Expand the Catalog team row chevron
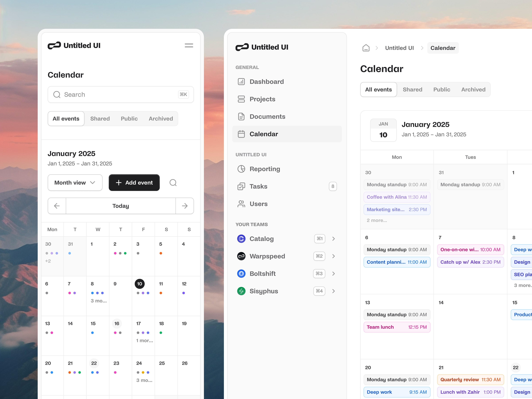Screen dimensions: 532x399 click(334, 239)
